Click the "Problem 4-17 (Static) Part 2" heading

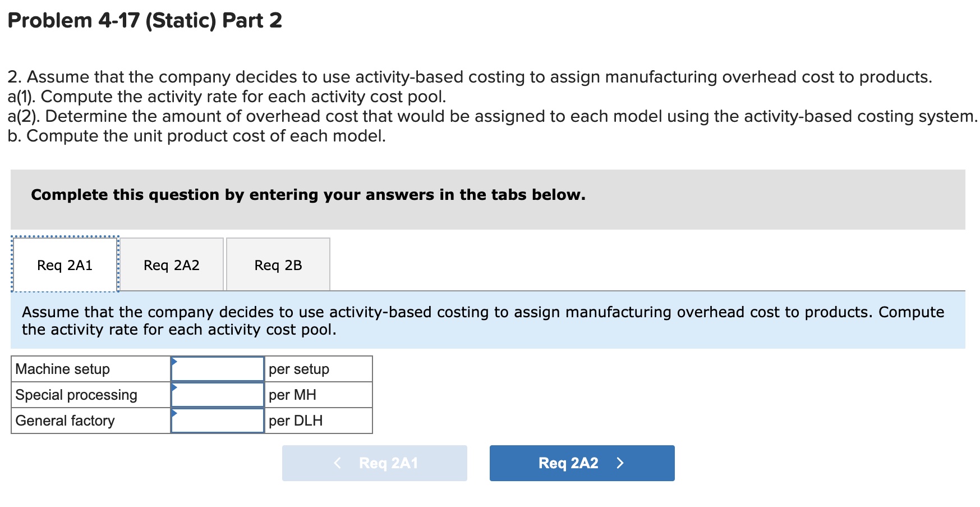(x=145, y=21)
